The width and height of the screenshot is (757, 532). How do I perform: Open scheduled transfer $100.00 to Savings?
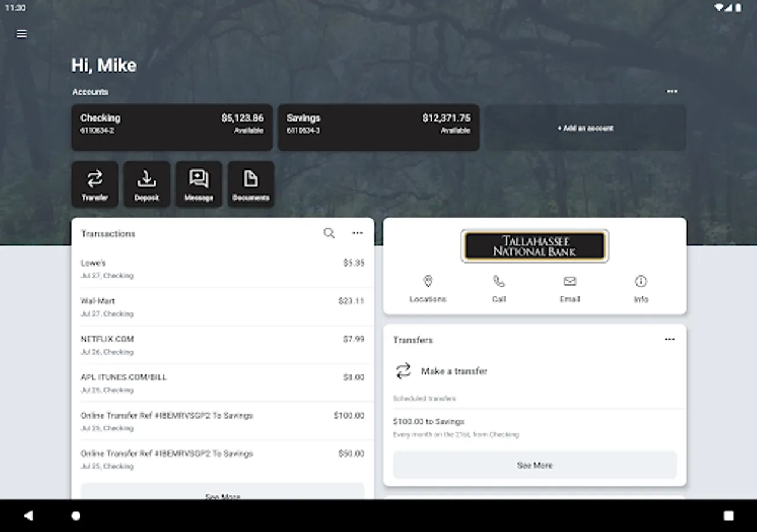point(535,427)
